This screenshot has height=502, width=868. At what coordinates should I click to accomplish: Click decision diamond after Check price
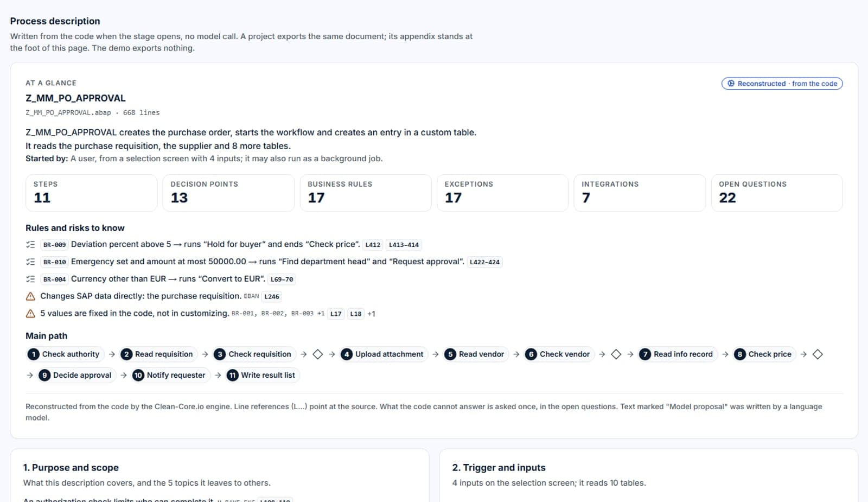point(818,354)
